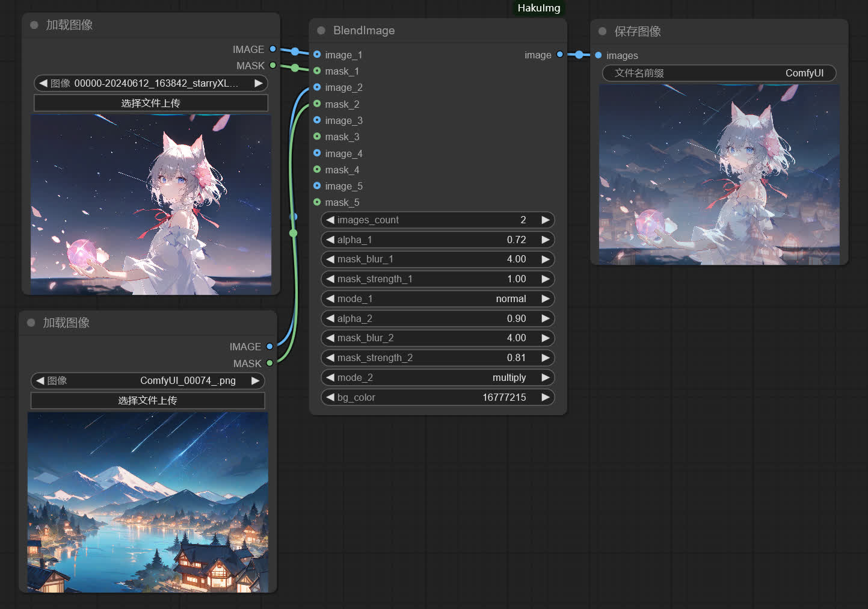Click the mountain lake image preview thumbnail
868x609 pixels.
(x=148, y=502)
